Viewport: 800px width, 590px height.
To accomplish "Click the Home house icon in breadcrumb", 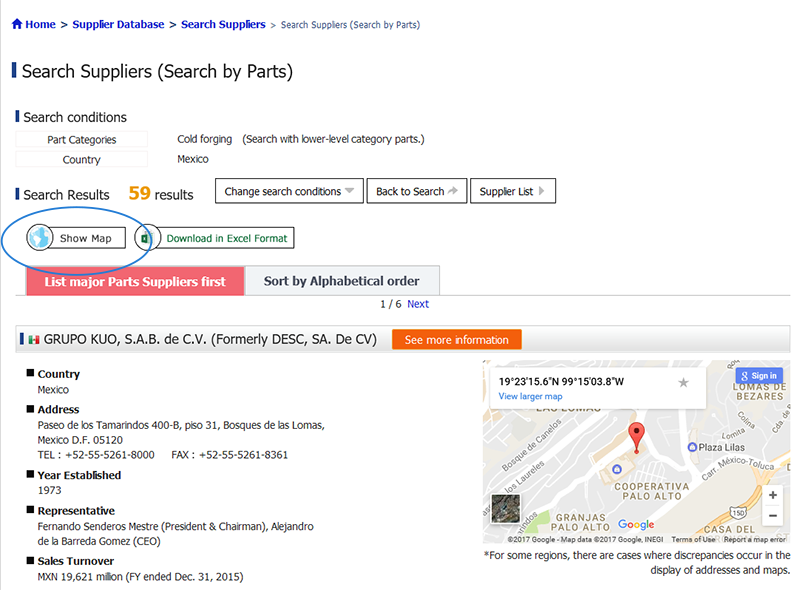I will (x=17, y=24).
